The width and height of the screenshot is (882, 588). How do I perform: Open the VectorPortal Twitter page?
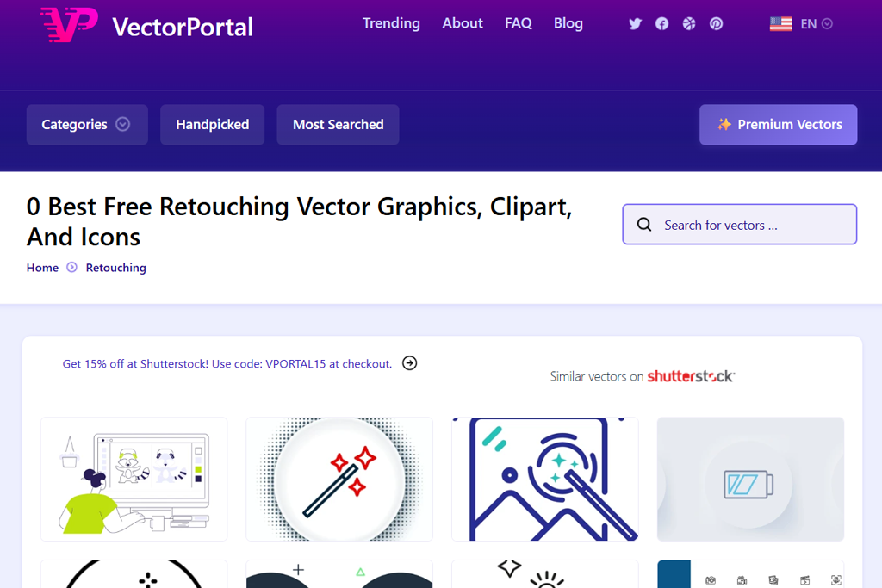[x=635, y=23]
